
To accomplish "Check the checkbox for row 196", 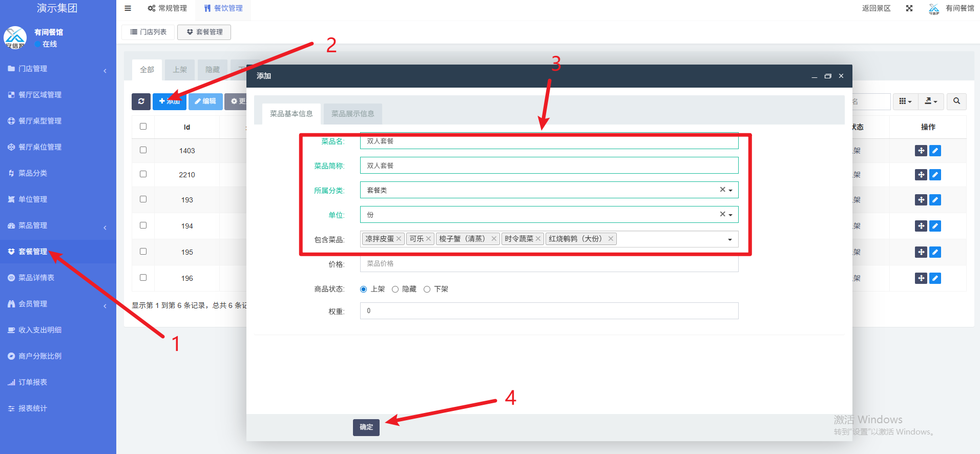I will [143, 278].
